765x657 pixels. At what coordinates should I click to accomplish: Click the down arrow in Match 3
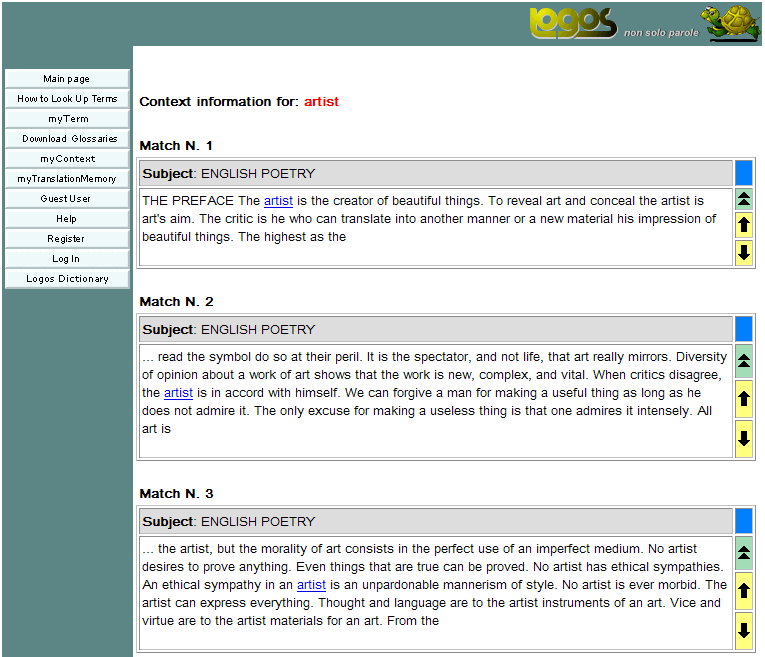tap(744, 630)
